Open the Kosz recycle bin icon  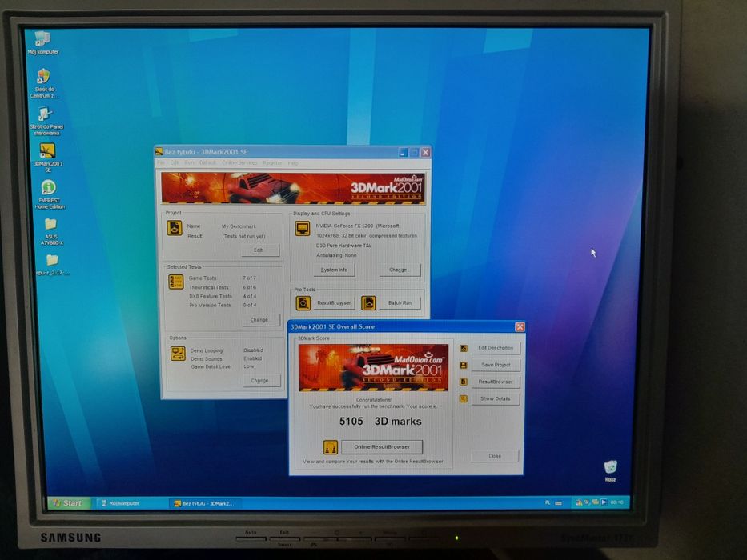[x=610, y=470]
